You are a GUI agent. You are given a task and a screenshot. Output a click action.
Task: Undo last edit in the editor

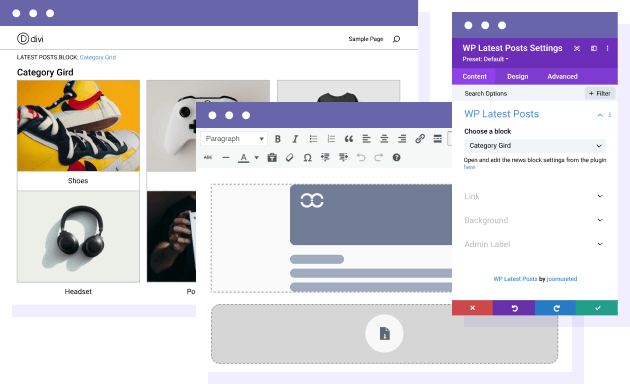361,157
